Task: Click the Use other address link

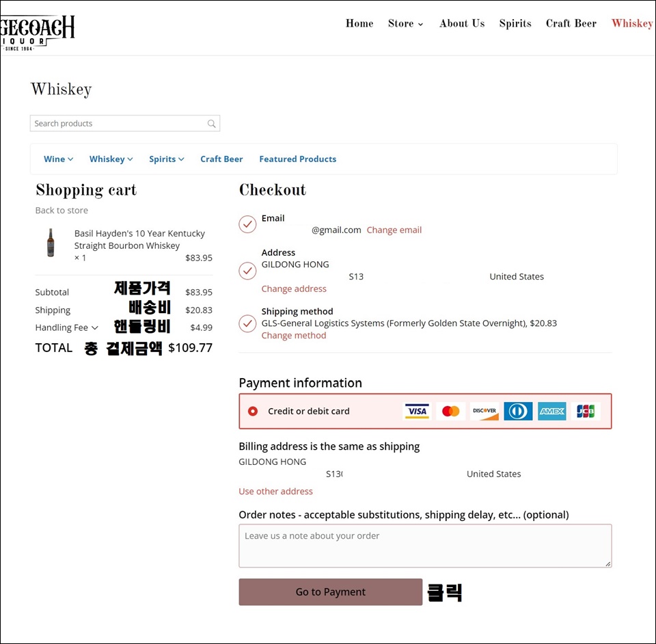Action: (x=275, y=492)
